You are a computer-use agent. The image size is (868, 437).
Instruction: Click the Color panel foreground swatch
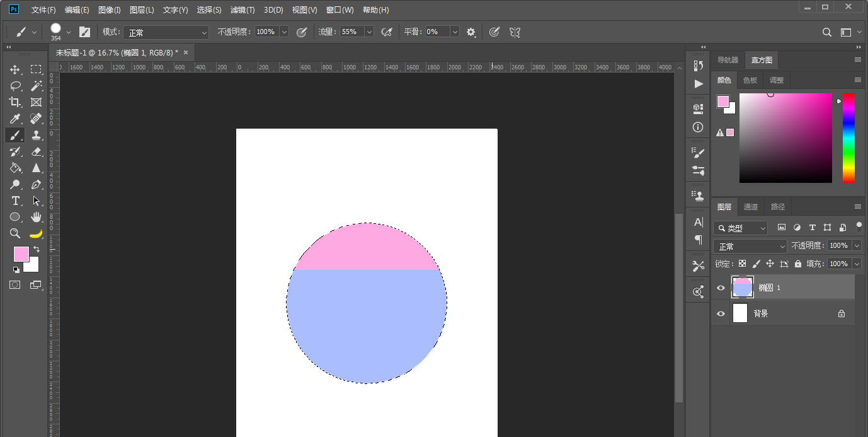click(x=722, y=102)
